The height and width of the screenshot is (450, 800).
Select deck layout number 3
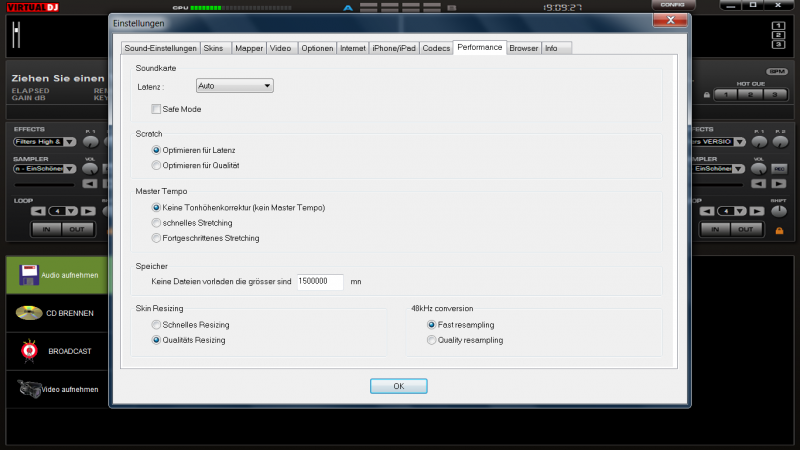tap(778, 44)
